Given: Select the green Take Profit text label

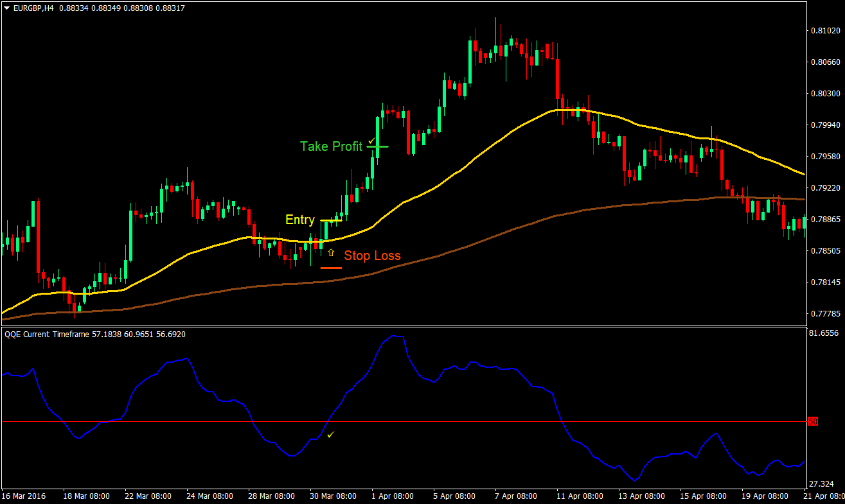Looking at the screenshot, I should [x=331, y=146].
